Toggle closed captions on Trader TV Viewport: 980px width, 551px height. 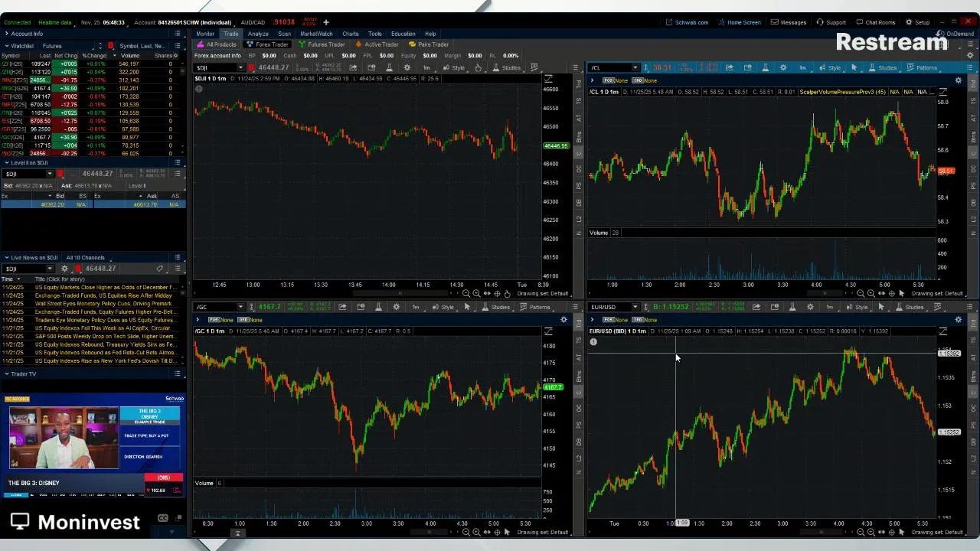tap(163, 518)
